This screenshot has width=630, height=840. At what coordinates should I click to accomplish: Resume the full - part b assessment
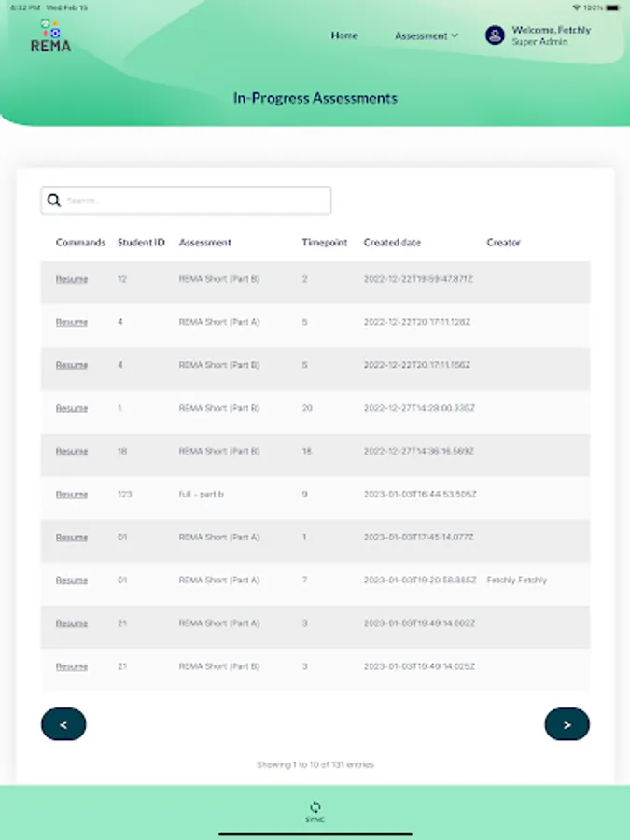click(72, 495)
